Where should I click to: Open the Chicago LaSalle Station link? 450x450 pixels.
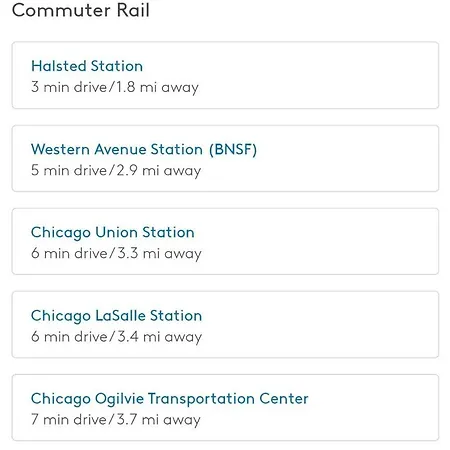click(116, 316)
